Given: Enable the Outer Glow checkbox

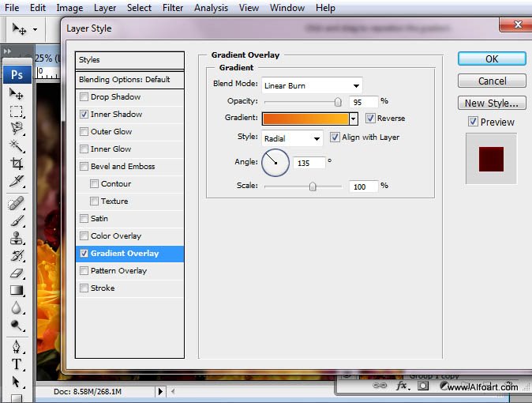Looking at the screenshot, I should pyautogui.click(x=84, y=131).
